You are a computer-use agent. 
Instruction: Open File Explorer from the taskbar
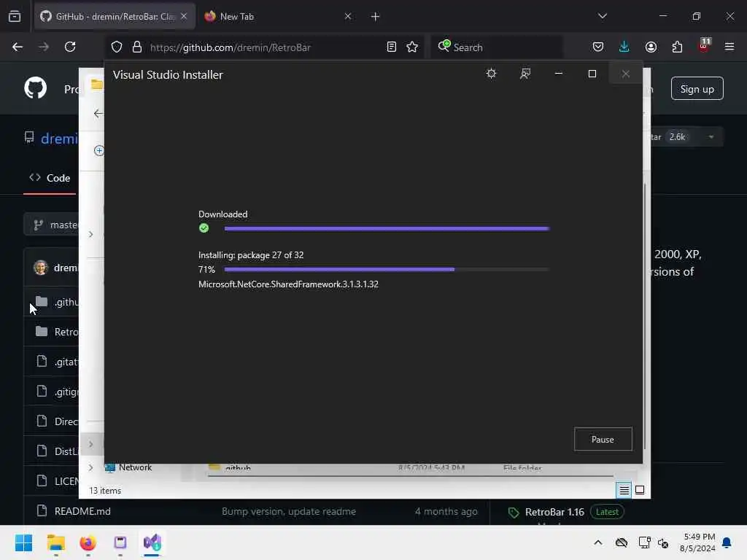[56, 542]
